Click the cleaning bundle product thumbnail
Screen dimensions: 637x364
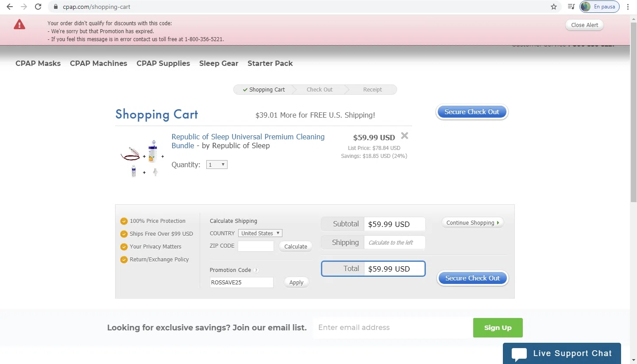pyautogui.click(x=142, y=158)
